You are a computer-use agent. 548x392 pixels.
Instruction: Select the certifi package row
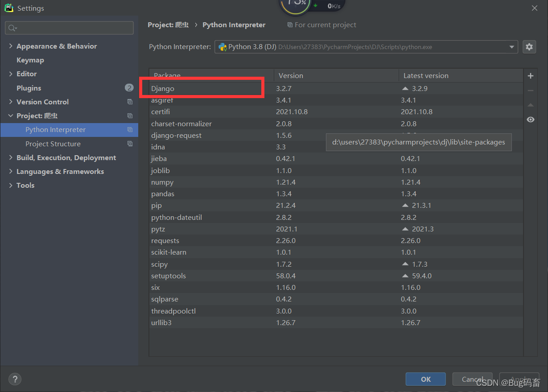click(336, 111)
